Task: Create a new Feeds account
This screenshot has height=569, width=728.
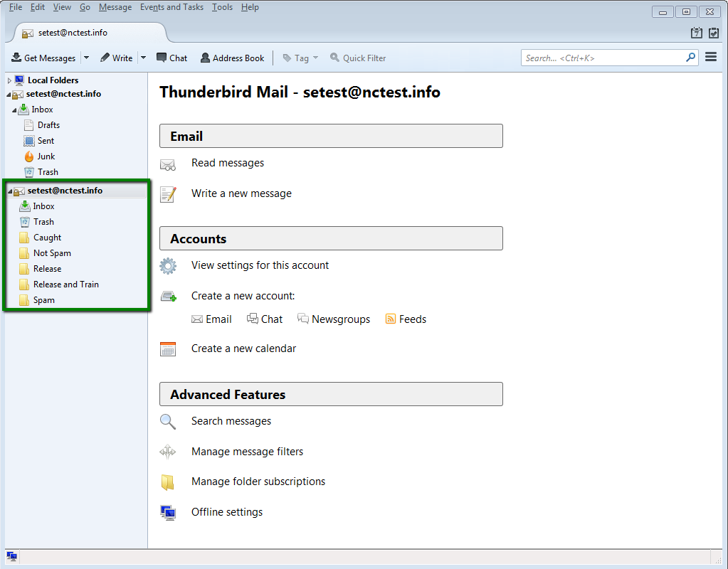Action: (x=406, y=319)
